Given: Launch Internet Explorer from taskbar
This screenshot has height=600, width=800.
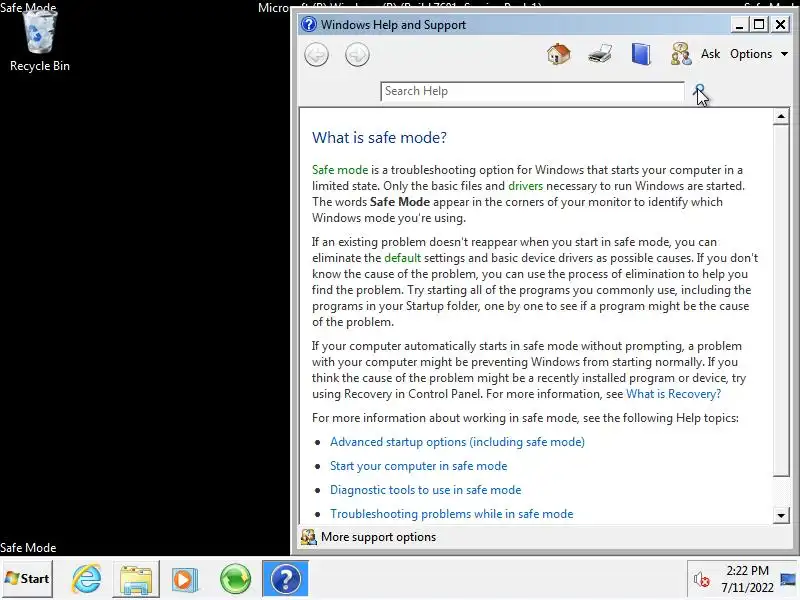Looking at the screenshot, I should pyautogui.click(x=86, y=579).
